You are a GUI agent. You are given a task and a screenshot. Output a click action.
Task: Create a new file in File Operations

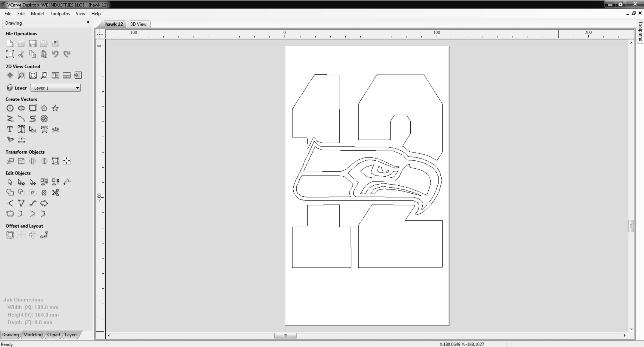click(10, 43)
